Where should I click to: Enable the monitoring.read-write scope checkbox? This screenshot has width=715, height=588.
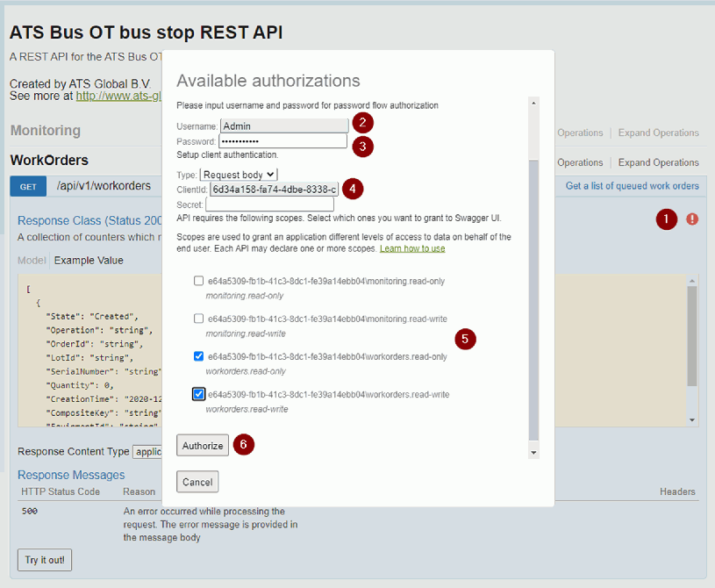198,319
